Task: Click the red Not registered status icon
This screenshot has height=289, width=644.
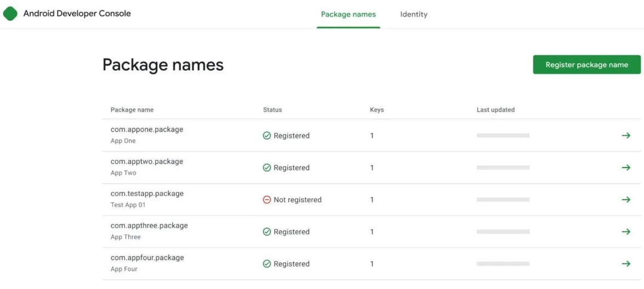Action: (267, 200)
